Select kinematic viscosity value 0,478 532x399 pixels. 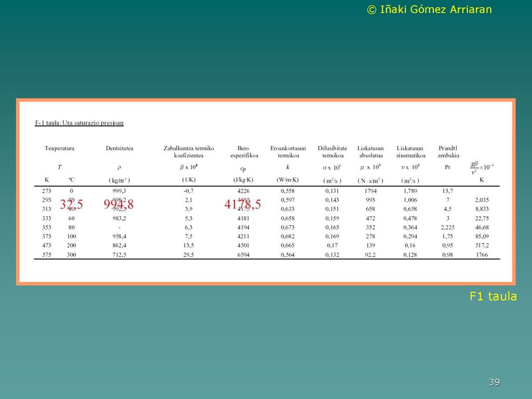(410, 218)
